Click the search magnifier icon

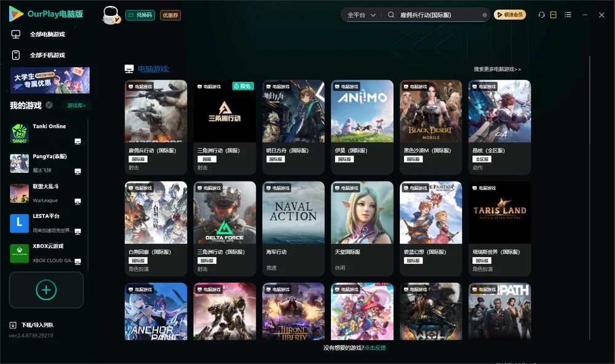(x=391, y=15)
